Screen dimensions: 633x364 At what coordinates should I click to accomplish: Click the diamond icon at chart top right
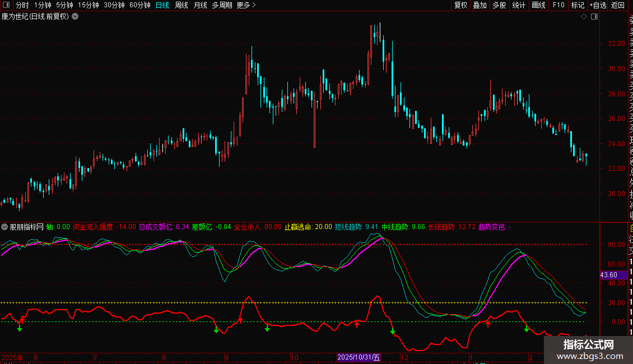[x=584, y=17]
